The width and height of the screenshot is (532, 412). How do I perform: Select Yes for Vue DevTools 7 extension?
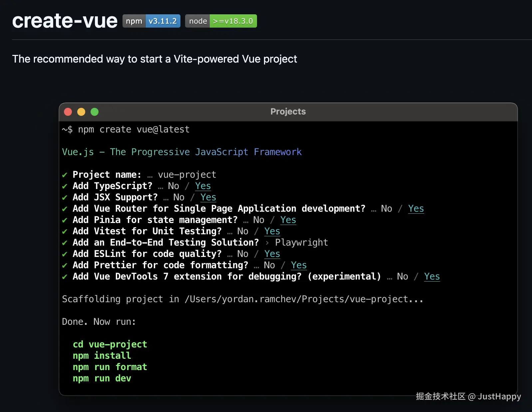[x=432, y=276]
